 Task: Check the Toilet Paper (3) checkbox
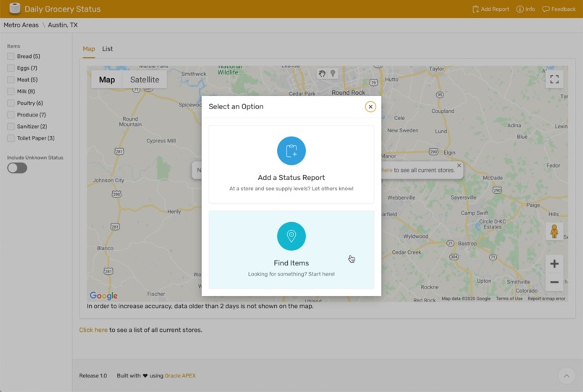click(11, 138)
